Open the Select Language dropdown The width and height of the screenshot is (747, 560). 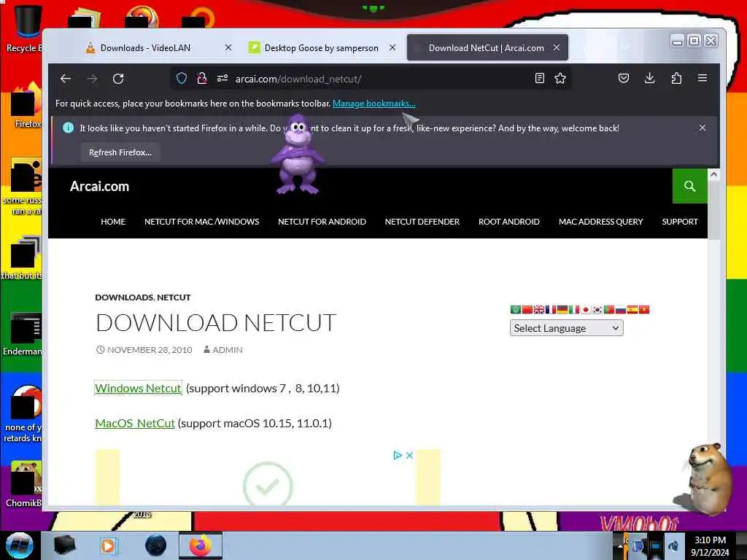pos(566,328)
